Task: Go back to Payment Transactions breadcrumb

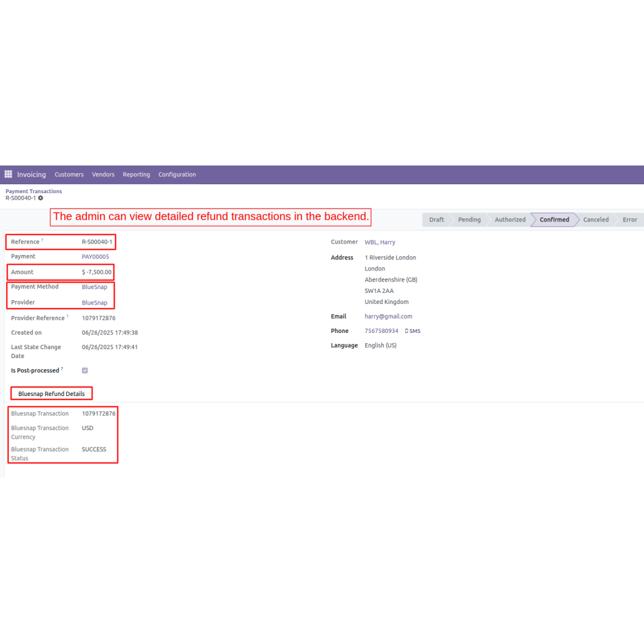Action: (x=33, y=191)
